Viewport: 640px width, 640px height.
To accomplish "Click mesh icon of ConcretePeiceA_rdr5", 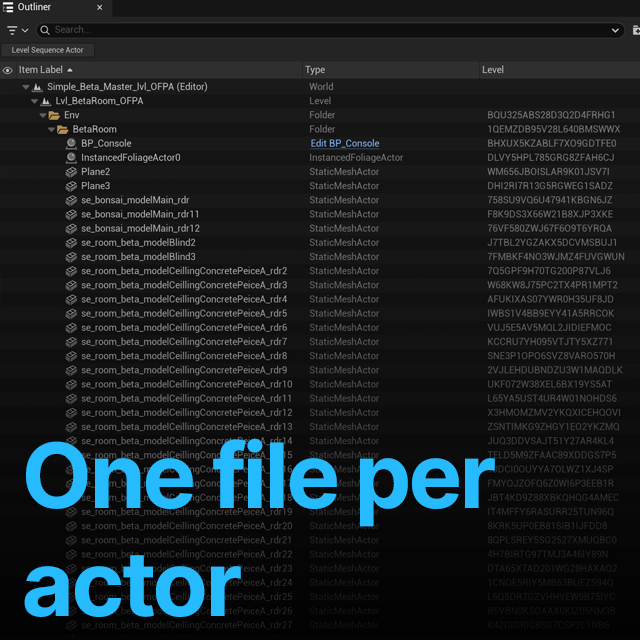I will point(71,313).
